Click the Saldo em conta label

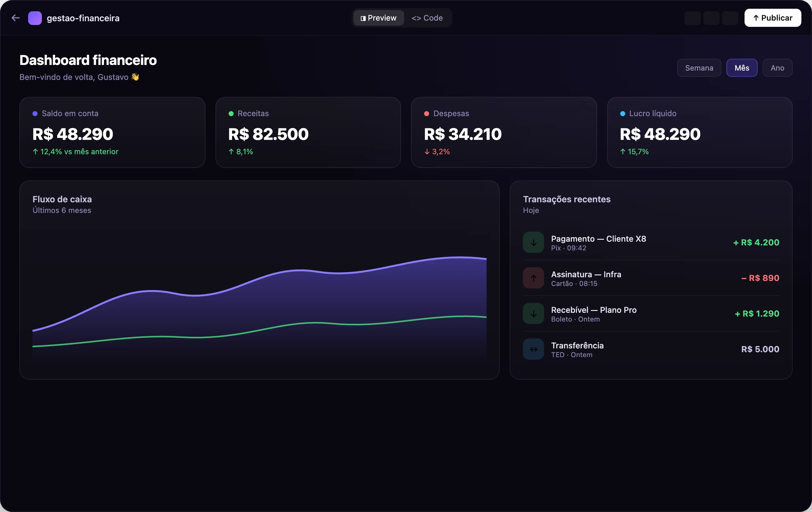(70, 114)
